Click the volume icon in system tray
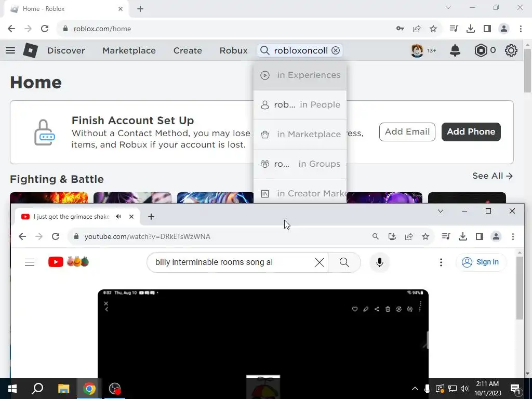532x399 pixels. pos(465,389)
